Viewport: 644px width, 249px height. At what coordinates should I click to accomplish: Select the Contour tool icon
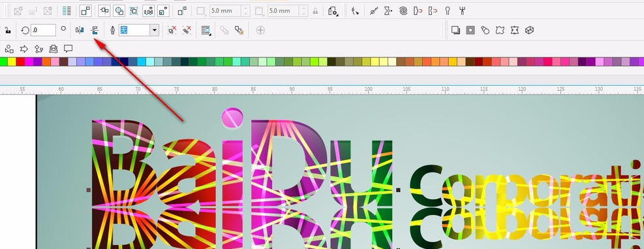click(470, 30)
